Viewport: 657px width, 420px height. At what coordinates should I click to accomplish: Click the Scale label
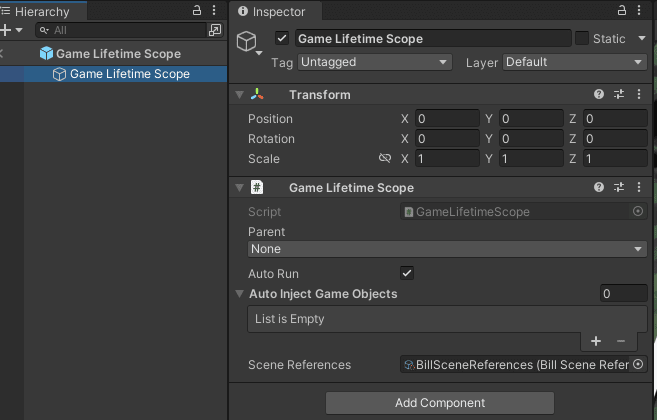pos(264,159)
